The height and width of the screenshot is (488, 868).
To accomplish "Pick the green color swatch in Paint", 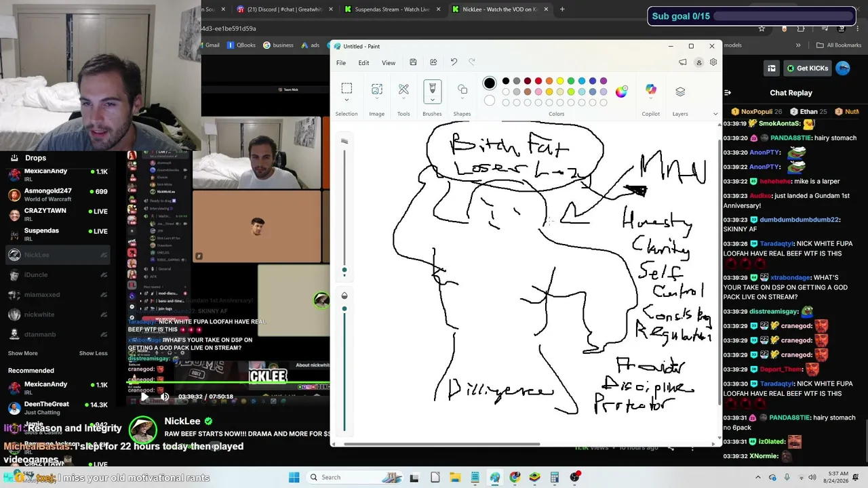I will point(570,81).
